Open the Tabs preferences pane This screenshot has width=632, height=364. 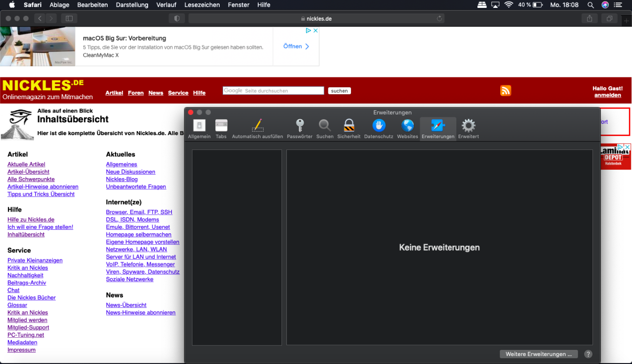[221, 129]
